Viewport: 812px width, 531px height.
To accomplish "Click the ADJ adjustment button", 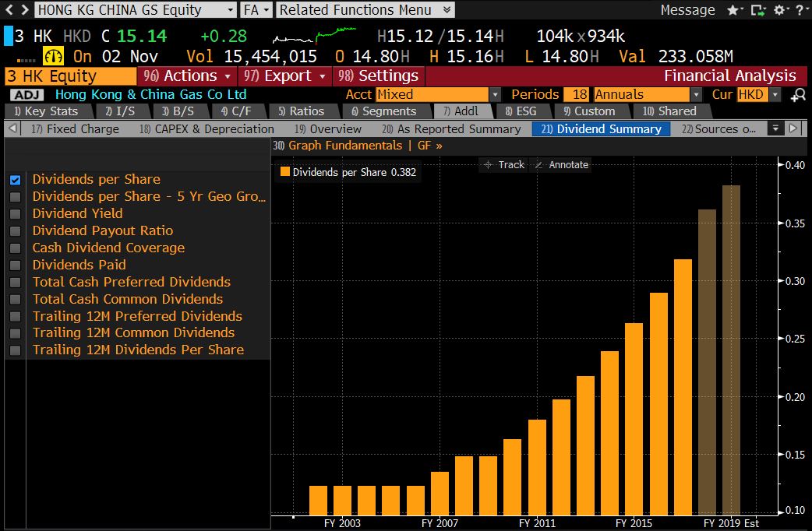I will coord(26,95).
